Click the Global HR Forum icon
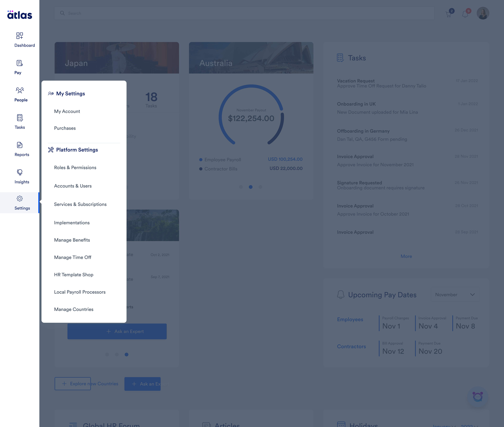Viewport: 504px width, 427px height. coord(73,425)
